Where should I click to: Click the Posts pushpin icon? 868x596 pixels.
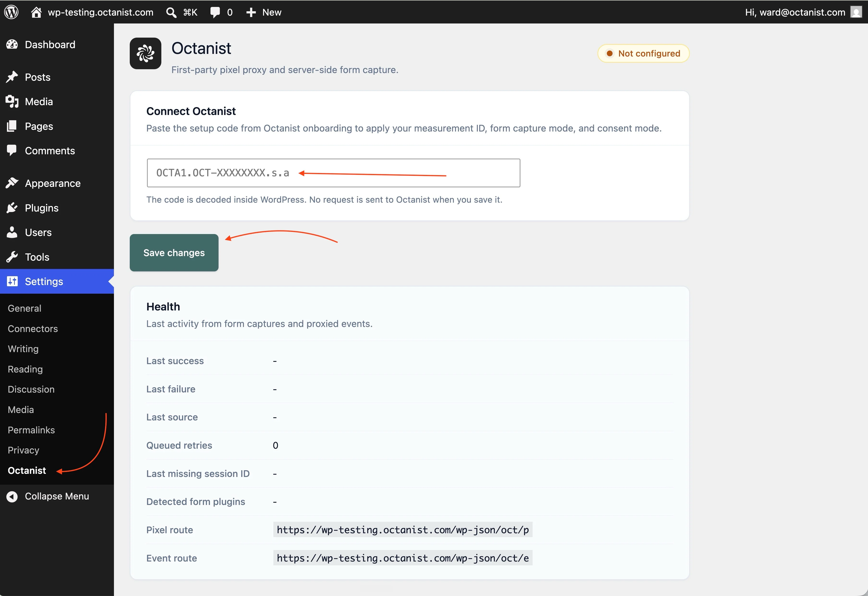(12, 77)
